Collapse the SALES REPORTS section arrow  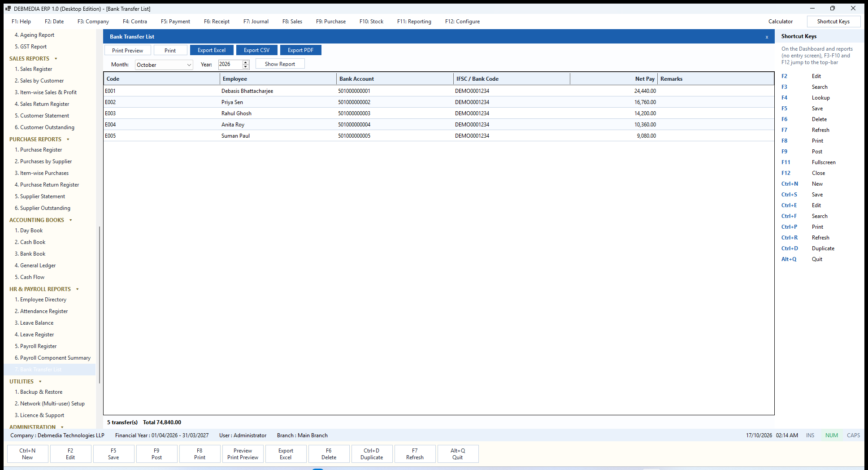click(x=56, y=59)
